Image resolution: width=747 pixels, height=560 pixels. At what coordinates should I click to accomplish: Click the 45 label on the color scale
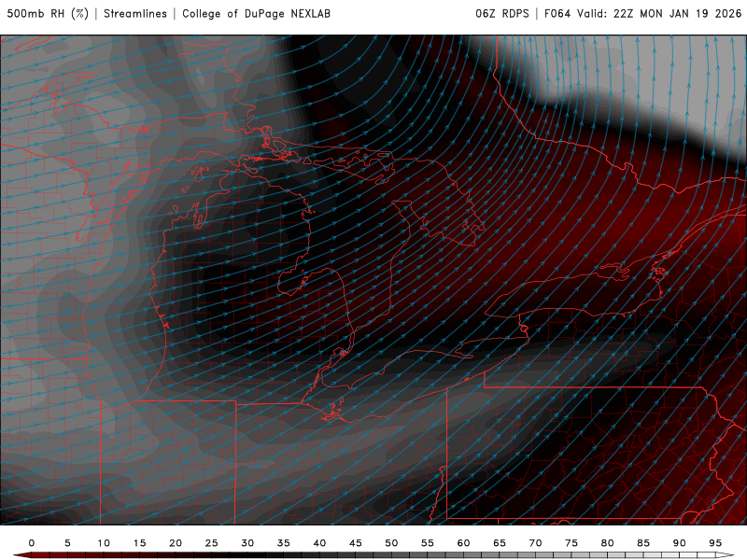(356, 543)
